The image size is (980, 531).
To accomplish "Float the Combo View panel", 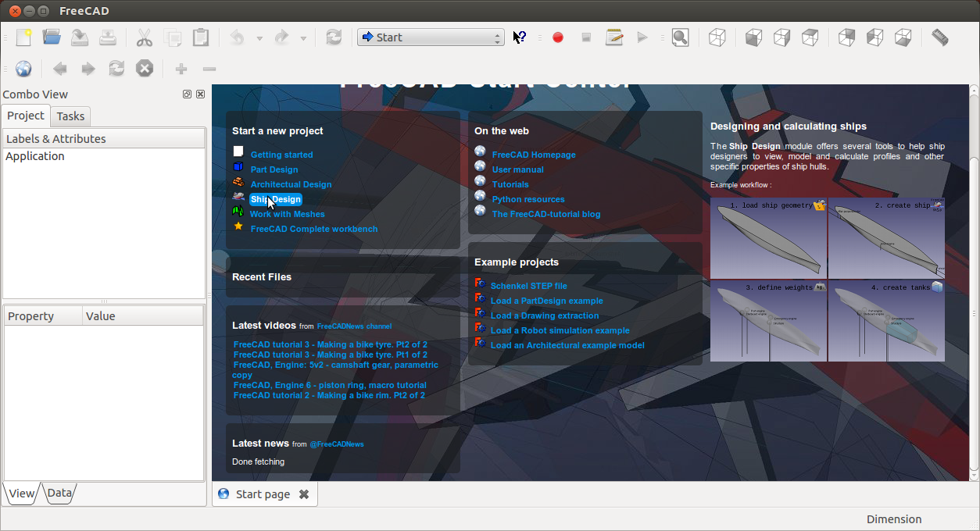I will coord(188,94).
